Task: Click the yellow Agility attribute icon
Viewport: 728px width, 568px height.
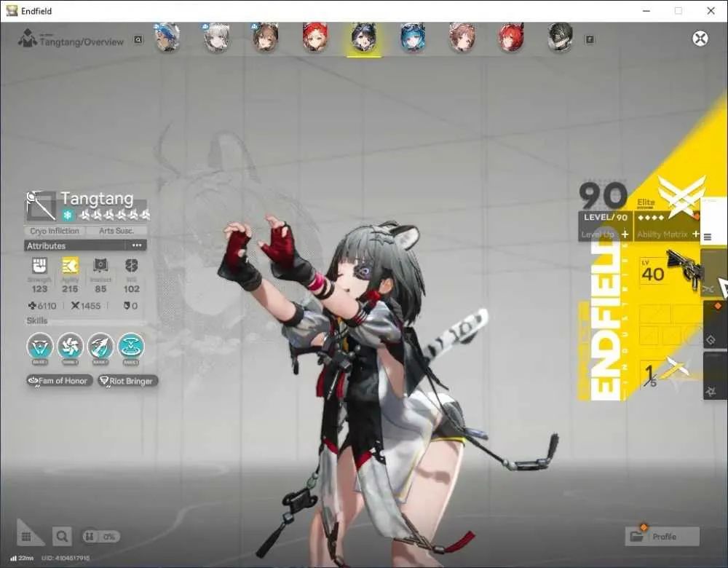Action: pos(70,266)
